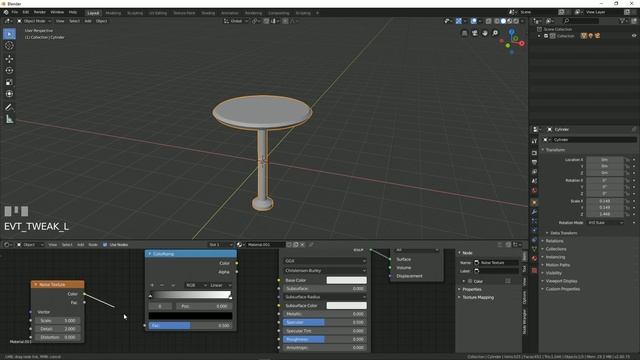Click the unlink material X icon
The width and height of the screenshot is (640, 360).
point(302,244)
